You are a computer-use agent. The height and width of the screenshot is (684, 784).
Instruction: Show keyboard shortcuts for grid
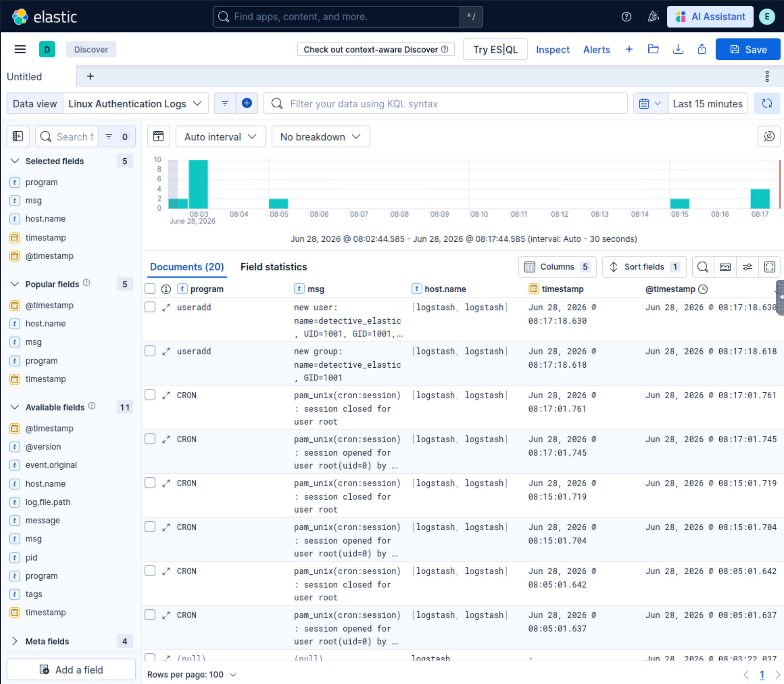(725, 267)
